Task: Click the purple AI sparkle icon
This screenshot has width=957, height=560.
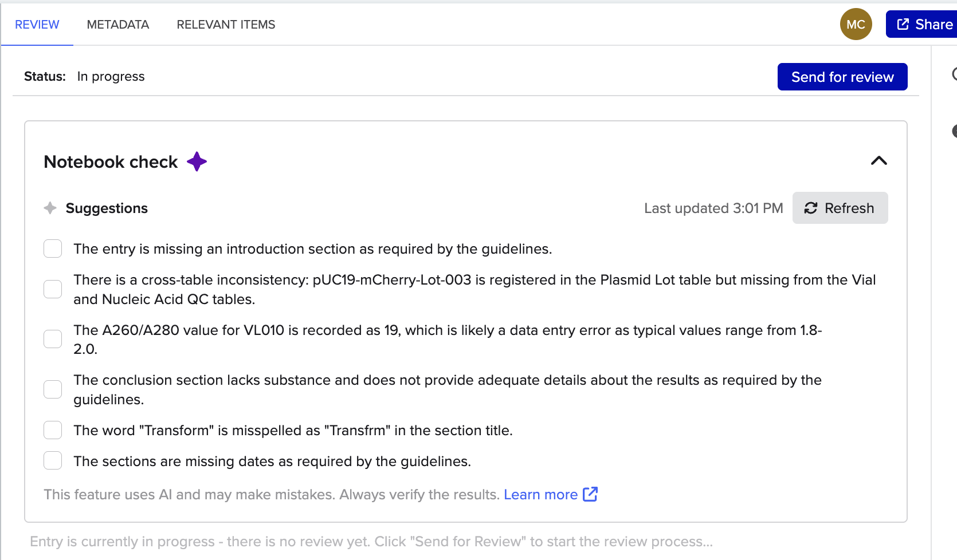Action: (197, 161)
